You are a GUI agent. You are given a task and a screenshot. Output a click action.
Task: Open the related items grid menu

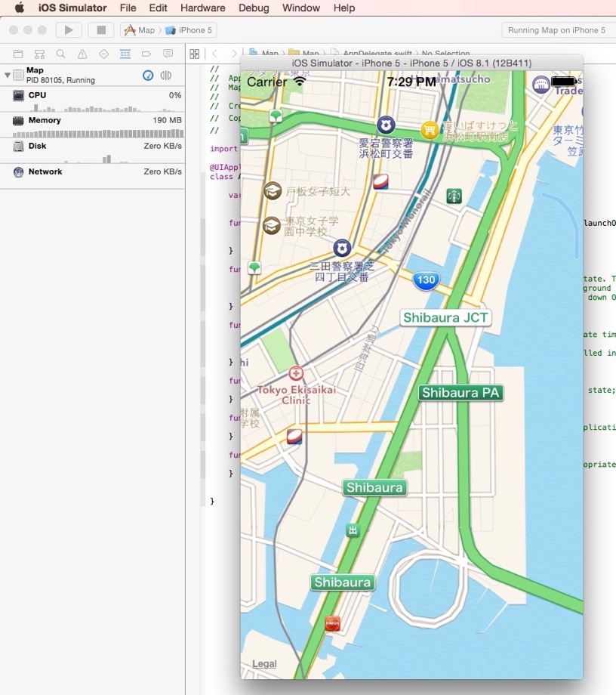click(x=195, y=54)
